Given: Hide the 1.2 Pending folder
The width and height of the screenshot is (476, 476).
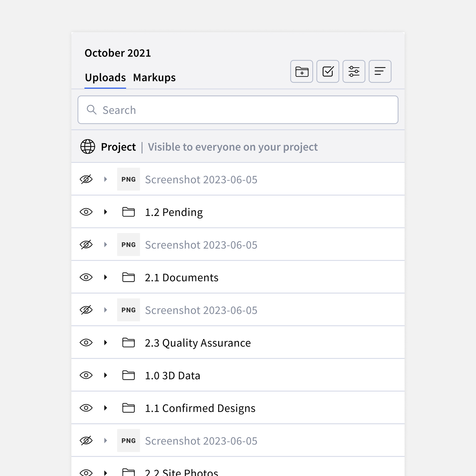Looking at the screenshot, I should coord(86,212).
